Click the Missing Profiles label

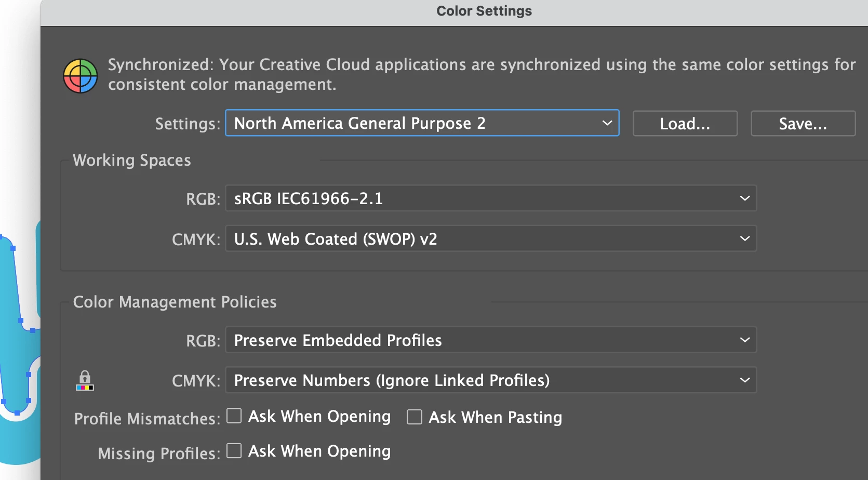click(x=158, y=454)
